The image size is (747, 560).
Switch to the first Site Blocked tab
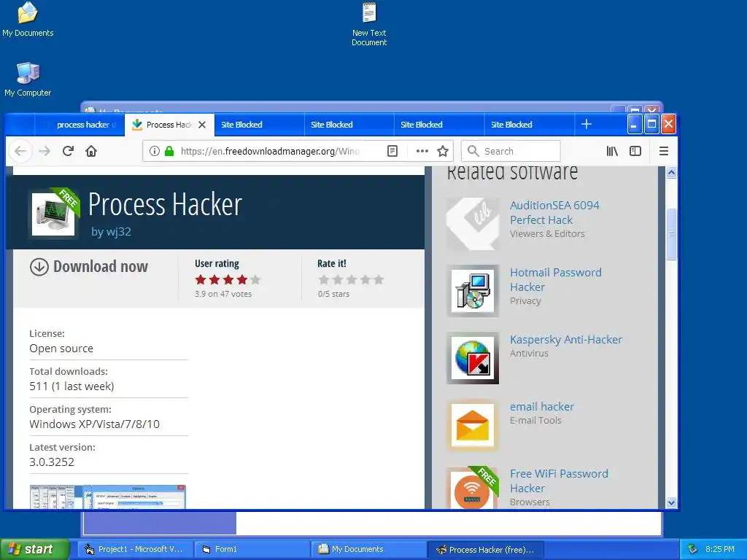259,125
